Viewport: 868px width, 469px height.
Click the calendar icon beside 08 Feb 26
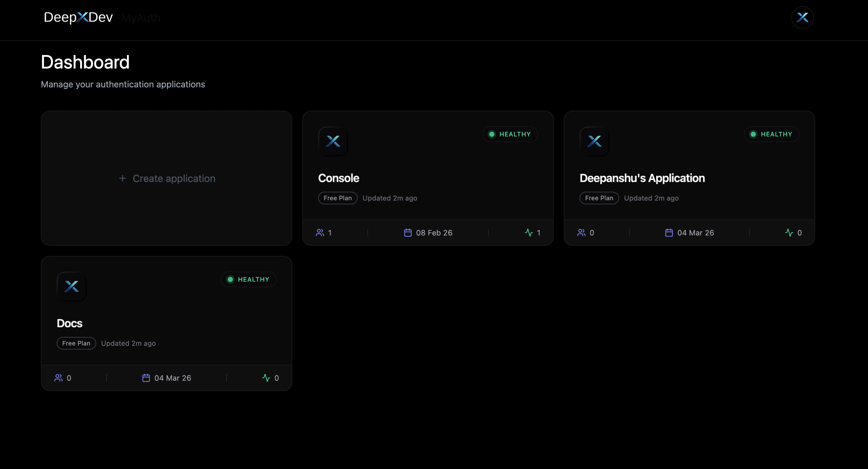[408, 233]
